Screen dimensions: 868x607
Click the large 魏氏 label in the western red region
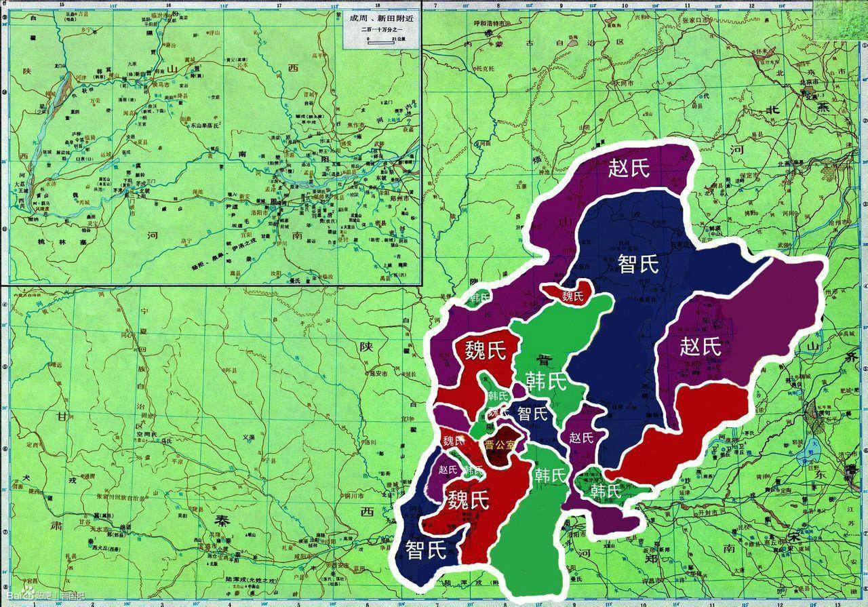(486, 351)
